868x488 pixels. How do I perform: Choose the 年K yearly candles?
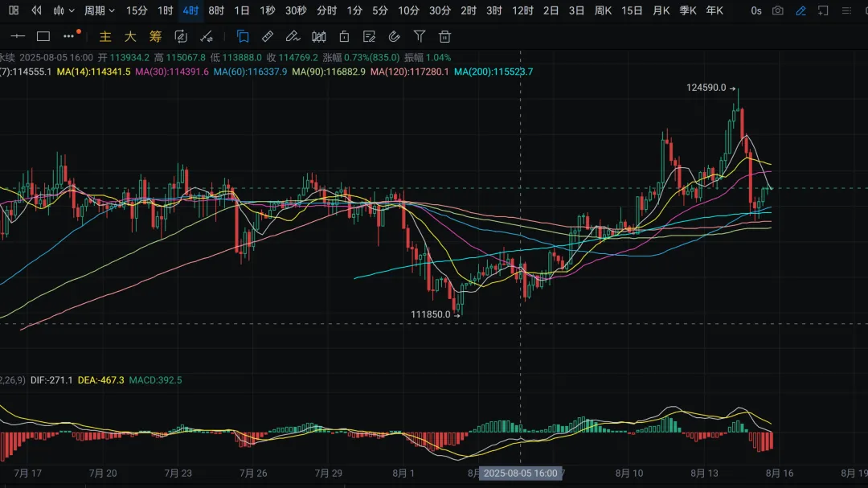[x=714, y=10]
